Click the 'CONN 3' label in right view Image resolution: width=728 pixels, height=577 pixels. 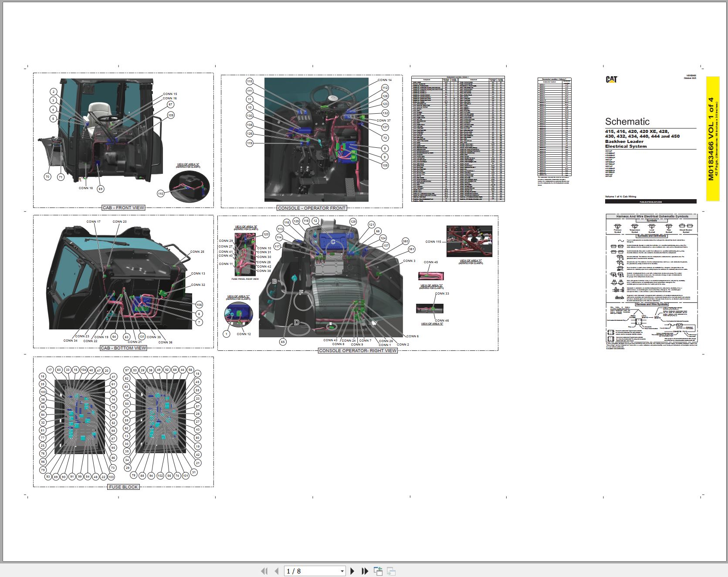click(409, 261)
